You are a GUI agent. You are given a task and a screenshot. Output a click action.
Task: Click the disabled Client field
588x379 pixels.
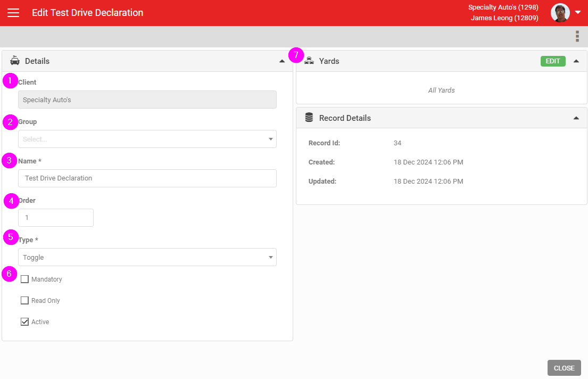[147, 100]
